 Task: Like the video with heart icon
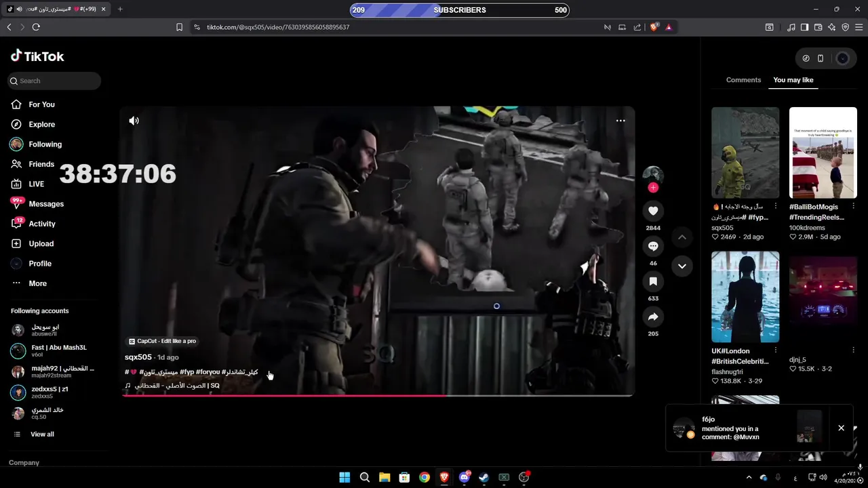(653, 211)
